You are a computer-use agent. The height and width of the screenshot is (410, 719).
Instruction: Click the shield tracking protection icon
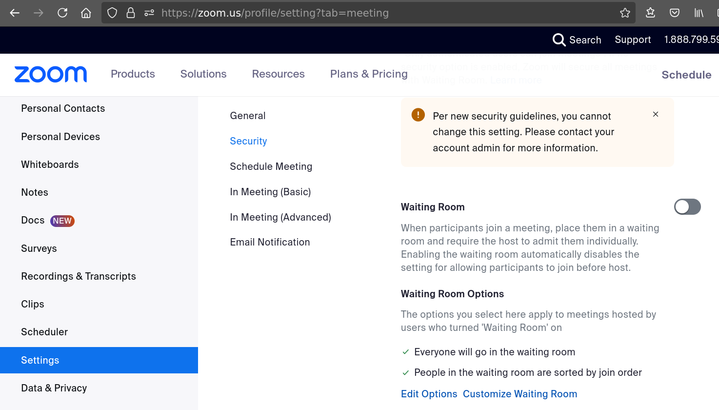112,13
